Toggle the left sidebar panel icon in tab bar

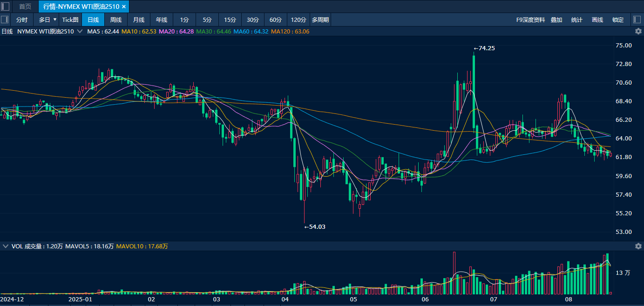point(5,7)
